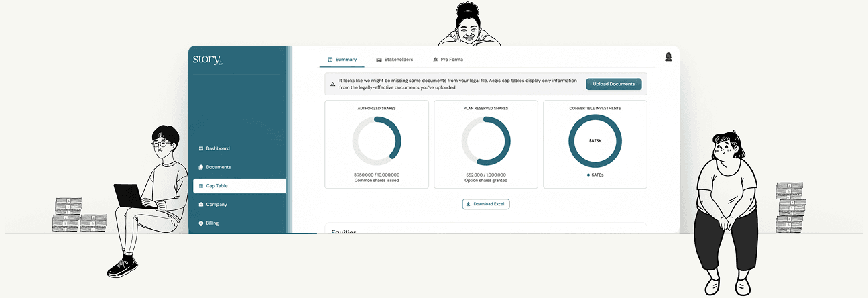Click the Dashboard grid icon in sidebar
This screenshot has width=868, height=298.
click(201, 148)
